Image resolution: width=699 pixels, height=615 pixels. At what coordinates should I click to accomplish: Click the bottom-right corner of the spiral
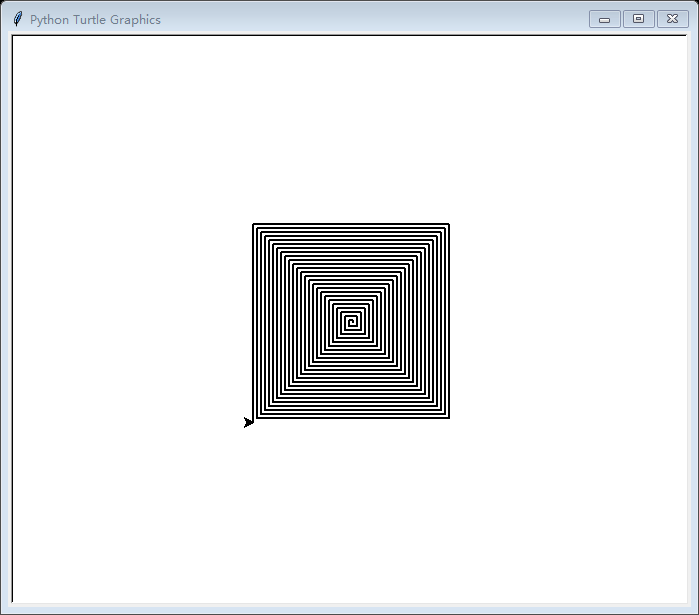coord(448,418)
